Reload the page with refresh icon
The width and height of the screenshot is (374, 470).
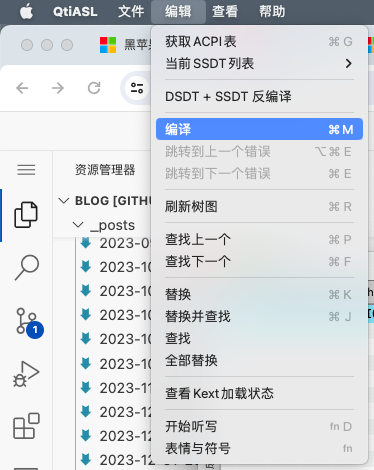tap(94, 88)
